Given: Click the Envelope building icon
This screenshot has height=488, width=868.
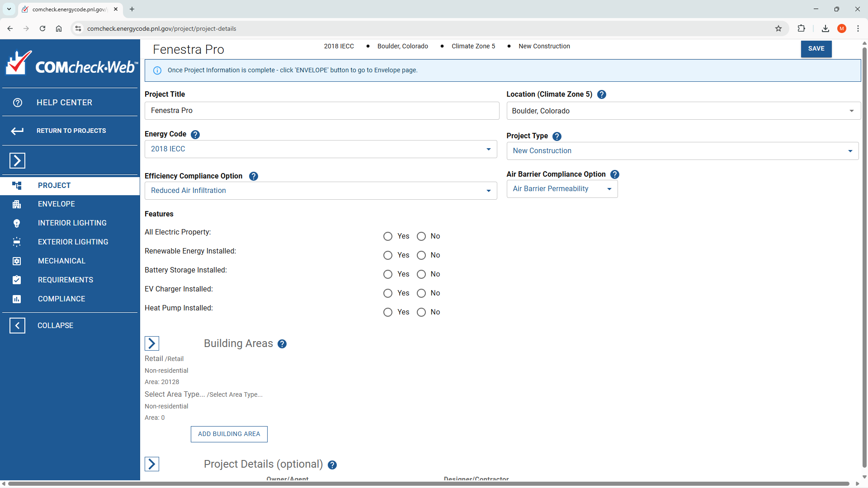Looking at the screenshot, I should (x=17, y=204).
